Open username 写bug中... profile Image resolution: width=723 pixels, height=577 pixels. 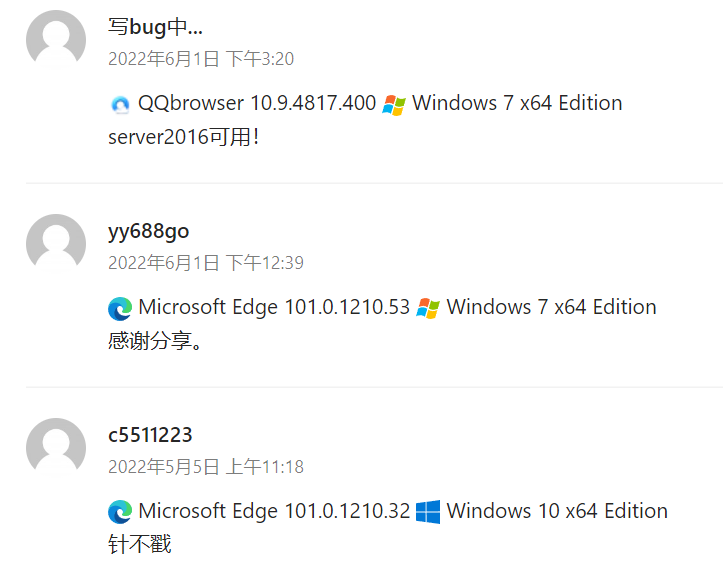[x=155, y=27]
